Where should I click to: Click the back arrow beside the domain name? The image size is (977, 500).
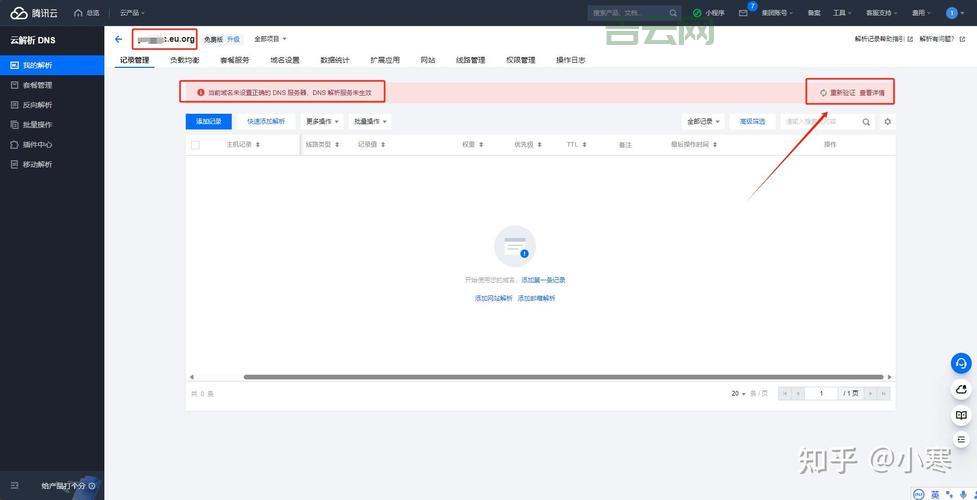pos(119,39)
